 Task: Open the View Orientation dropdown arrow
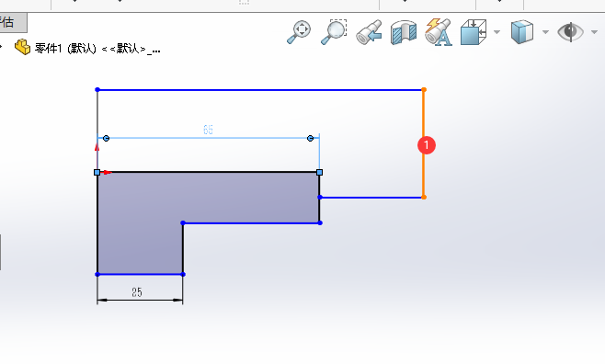coord(497,32)
